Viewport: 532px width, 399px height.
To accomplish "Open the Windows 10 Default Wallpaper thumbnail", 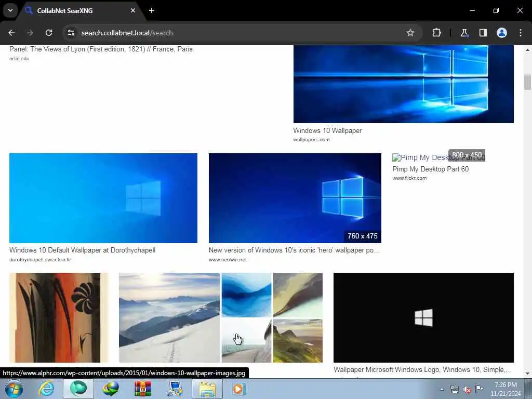I will pyautogui.click(x=103, y=198).
